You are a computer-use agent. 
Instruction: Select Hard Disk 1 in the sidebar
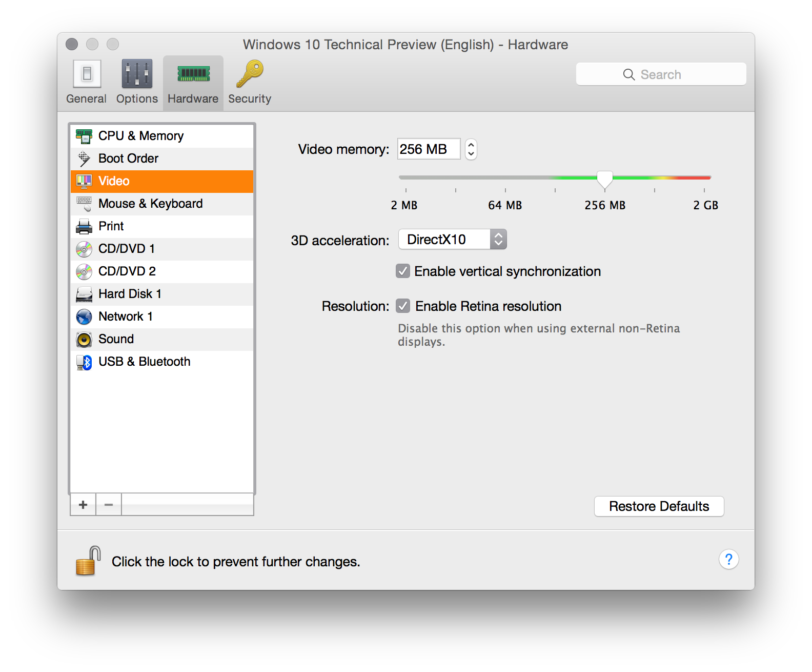point(130,294)
